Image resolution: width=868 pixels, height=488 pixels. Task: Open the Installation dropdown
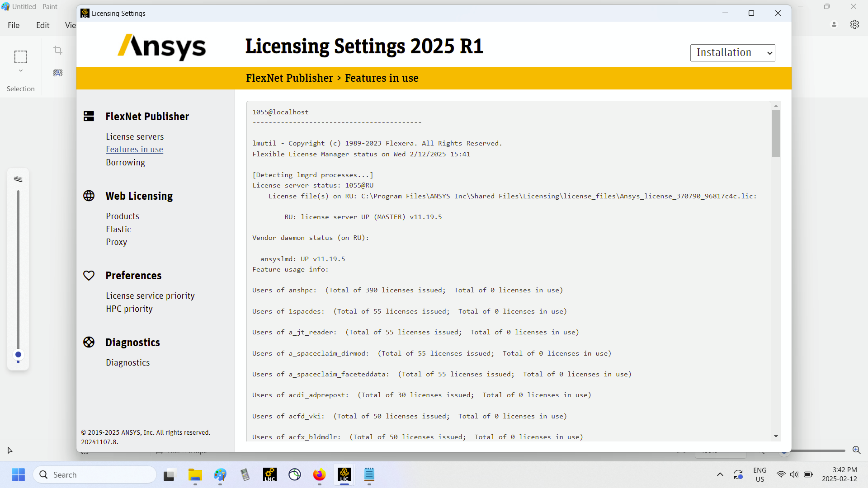point(732,53)
